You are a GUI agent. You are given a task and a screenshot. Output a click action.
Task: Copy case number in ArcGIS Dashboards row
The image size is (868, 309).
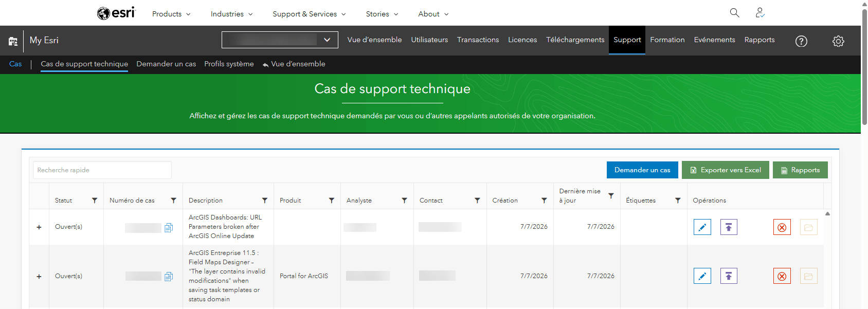pyautogui.click(x=169, y=228)
